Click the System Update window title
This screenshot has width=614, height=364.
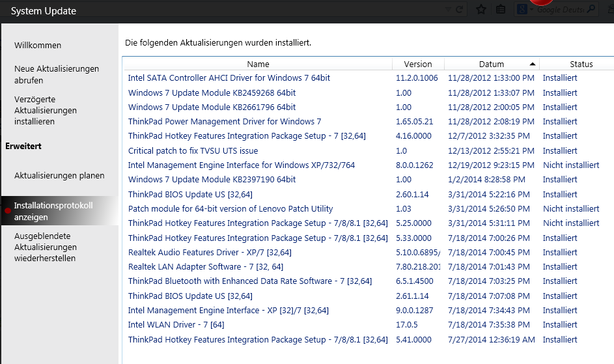[x=44, y=11]
